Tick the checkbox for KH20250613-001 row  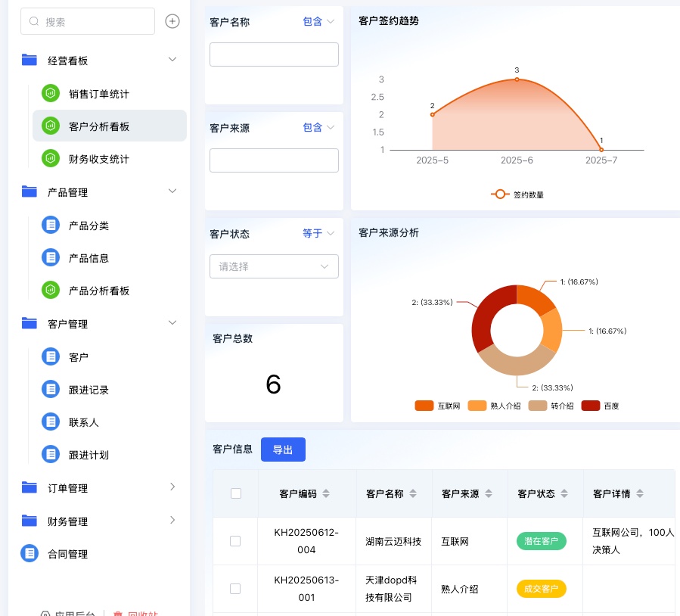click(235, 588)
